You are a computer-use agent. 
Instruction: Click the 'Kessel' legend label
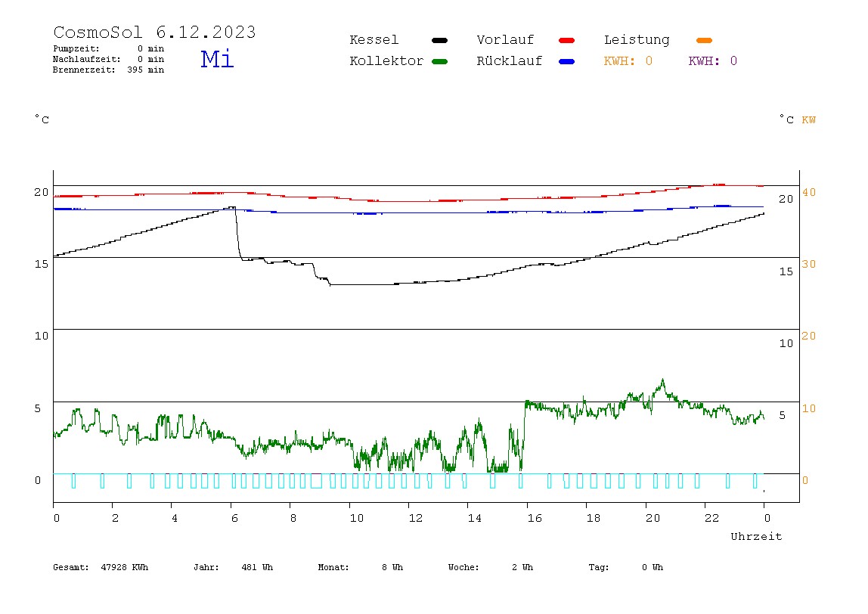click(374, 40)
